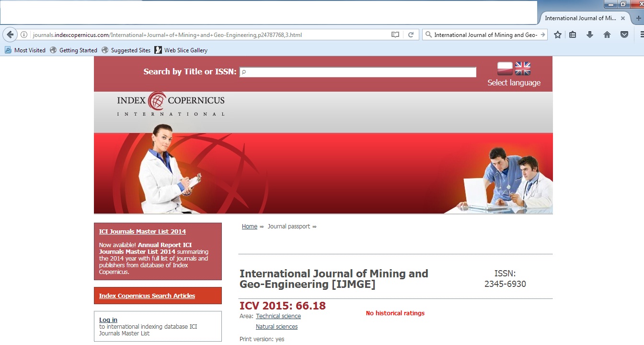This screenshot has width=644, height=345.
Task: Click the Index Copernicus International logo
Action: (171, 104)
